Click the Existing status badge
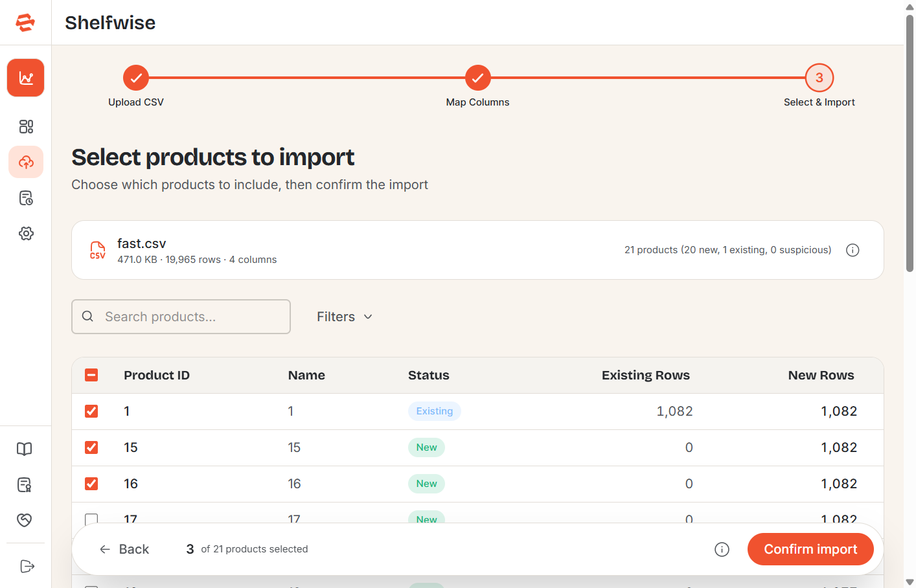Viewport: 916px width, 588px height. coord(435,411)
